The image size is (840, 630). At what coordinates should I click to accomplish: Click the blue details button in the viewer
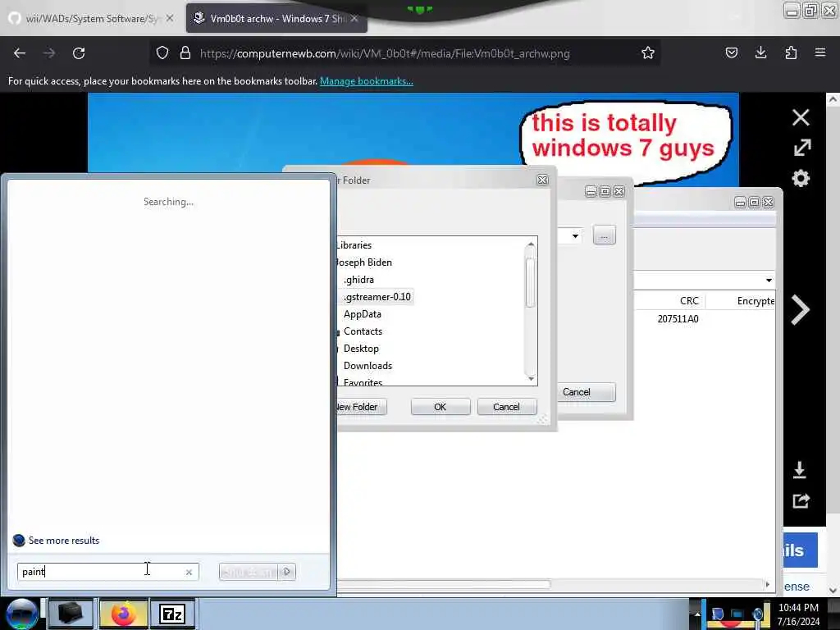(x=801, y=550)
